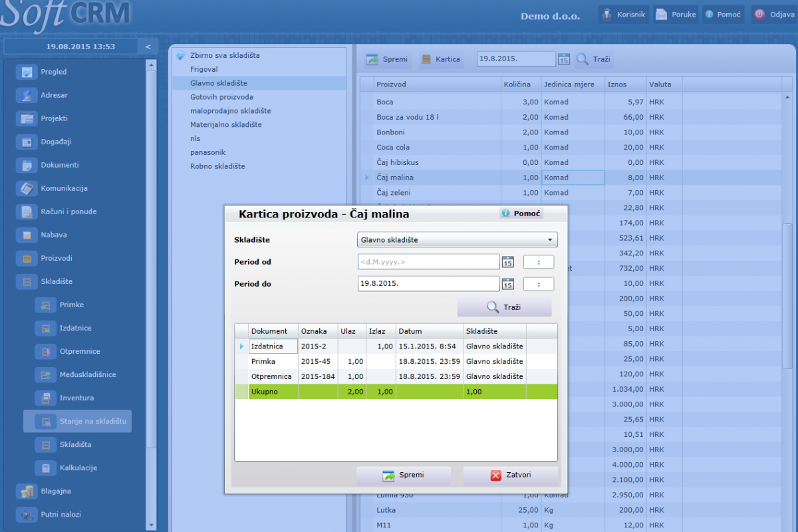Open calendar picker for Period do
This screenshot has height=532, width=798.
tap(508, 284)
